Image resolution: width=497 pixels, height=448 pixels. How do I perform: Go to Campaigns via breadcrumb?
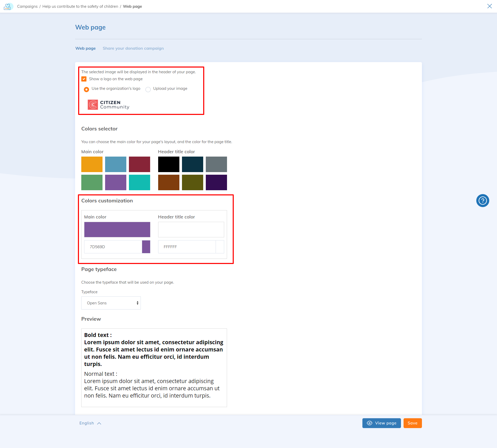pyautogui.click(x=27, y=6)
